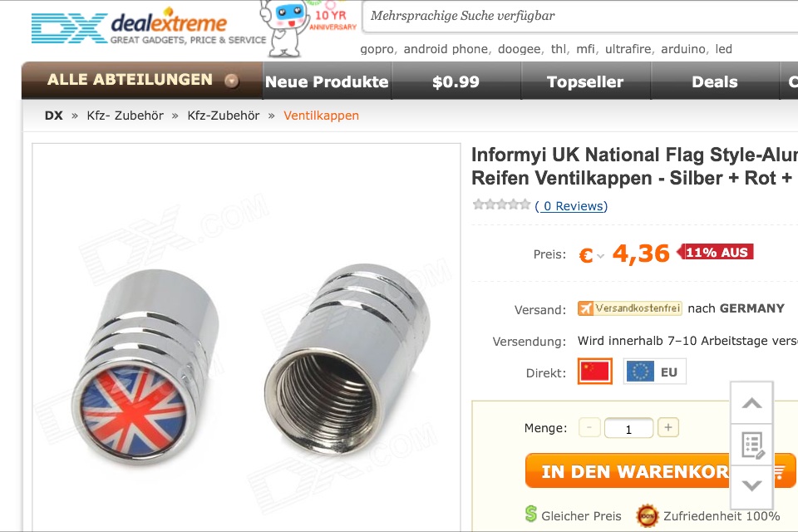Viewport: 798px width, 532px height.
Task: Go to the Topseller tab
Action: [x=585, y=81]
